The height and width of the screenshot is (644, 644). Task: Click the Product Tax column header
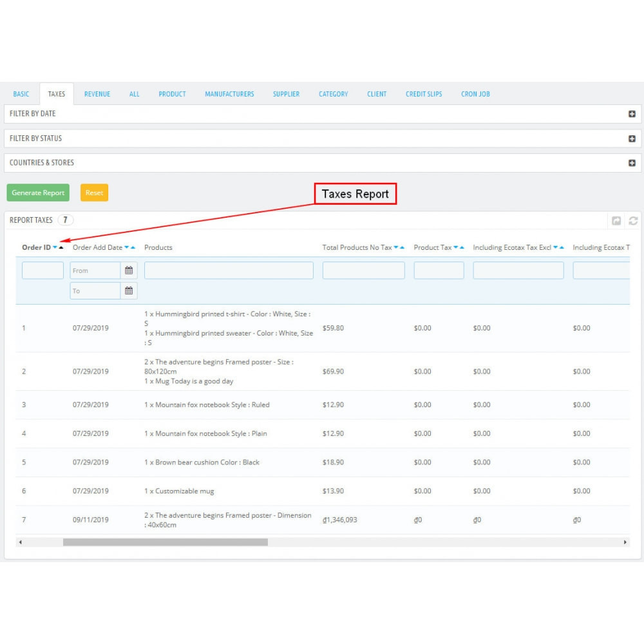(433, 247)
